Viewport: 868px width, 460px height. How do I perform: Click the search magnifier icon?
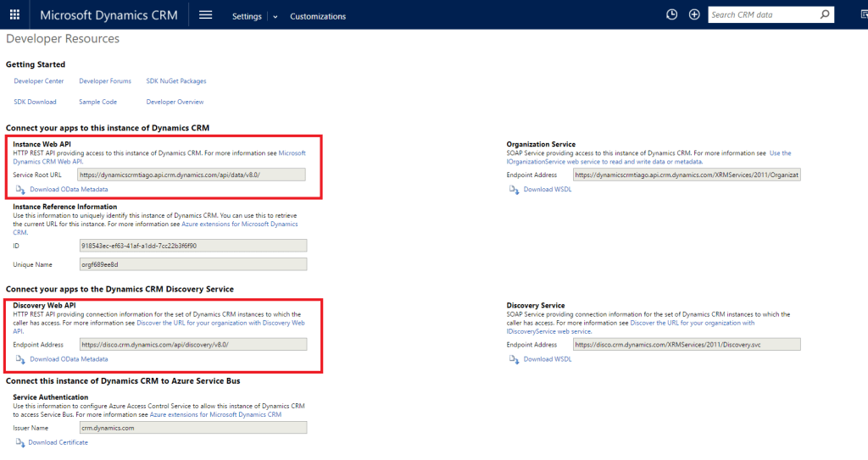click(x=825, y=14)
